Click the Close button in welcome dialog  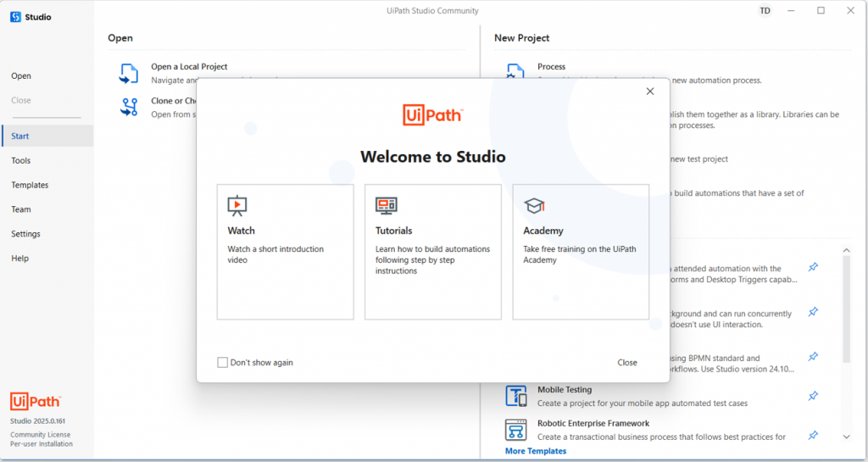click(627, 363)
